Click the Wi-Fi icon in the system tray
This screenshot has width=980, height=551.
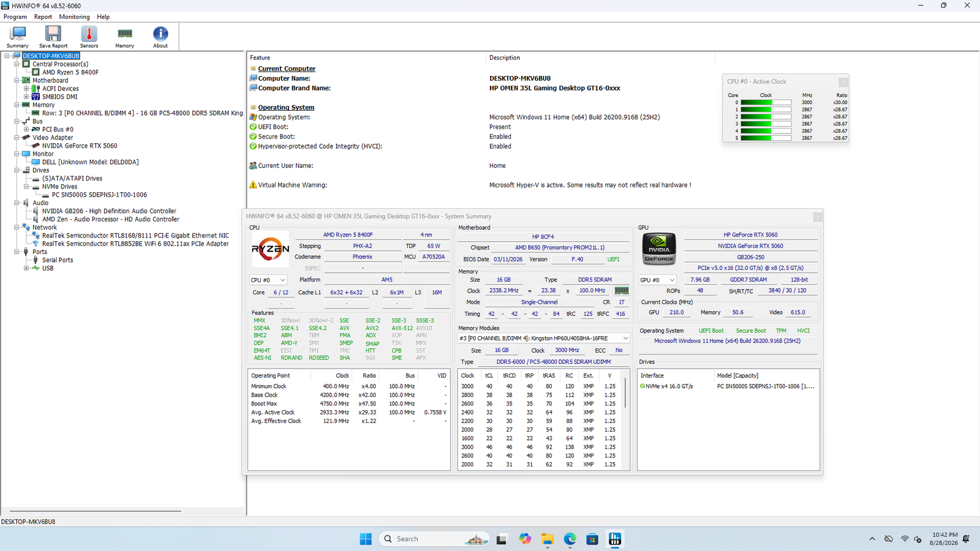tap(905, 539)
